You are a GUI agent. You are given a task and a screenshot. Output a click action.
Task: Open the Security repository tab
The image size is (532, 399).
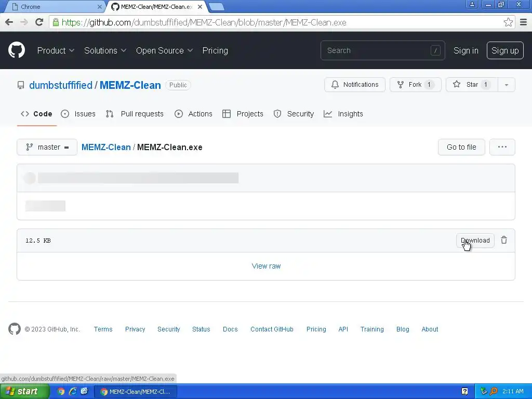[x=294, y=114]
